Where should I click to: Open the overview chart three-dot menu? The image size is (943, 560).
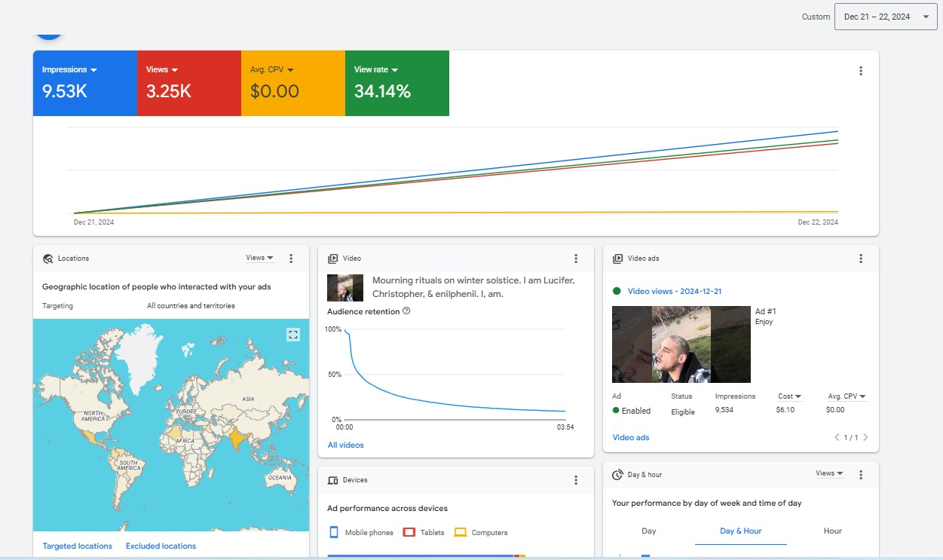[861, 71]
